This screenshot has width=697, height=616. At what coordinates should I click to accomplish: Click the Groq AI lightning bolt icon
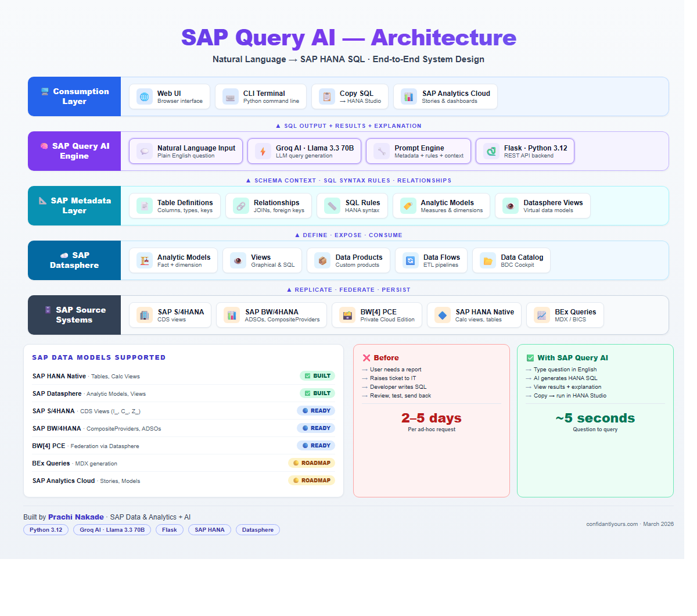click(262, 151)
